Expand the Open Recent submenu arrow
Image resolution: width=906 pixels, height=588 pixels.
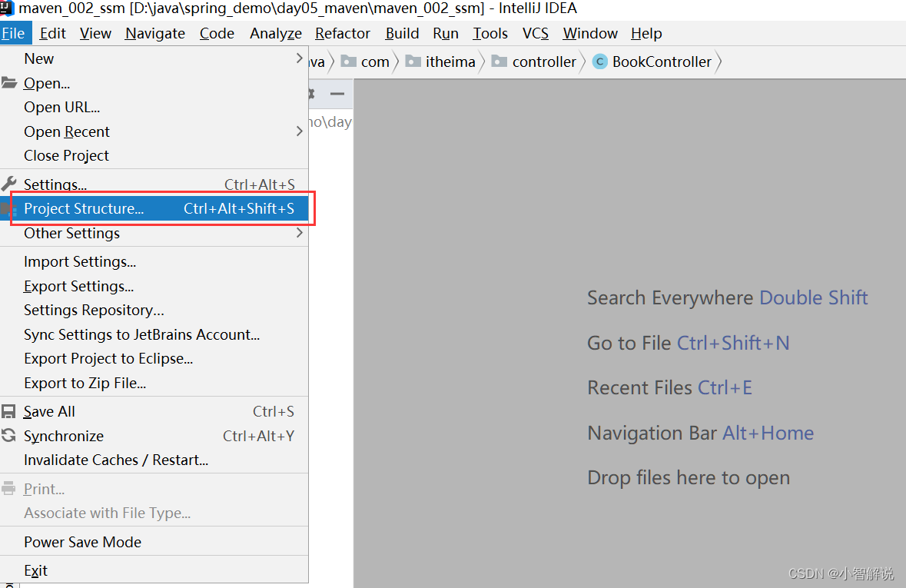(299, 131)
